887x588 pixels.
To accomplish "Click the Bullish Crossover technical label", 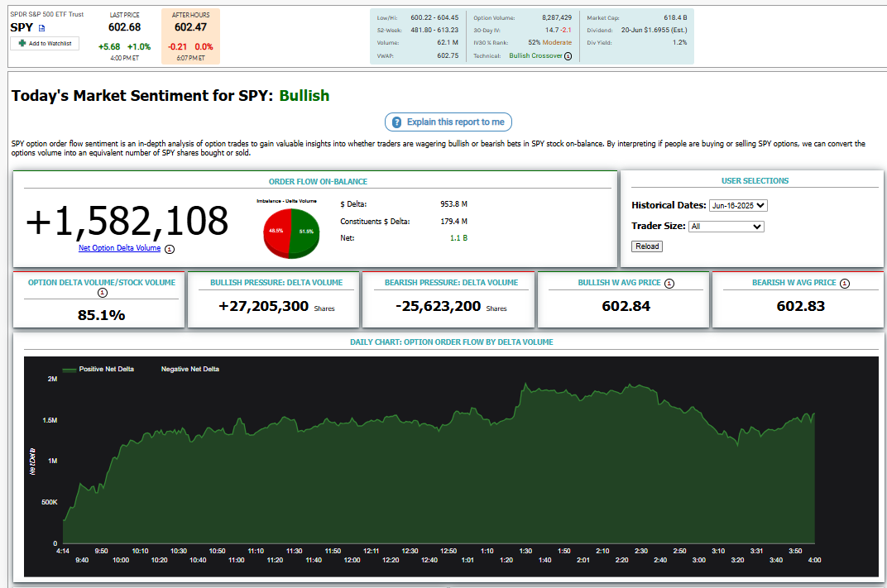I will [x=535, y=55].
